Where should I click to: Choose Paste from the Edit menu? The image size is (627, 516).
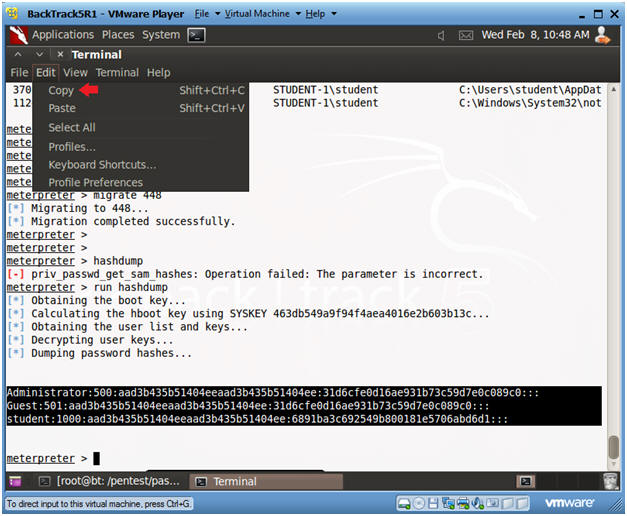[140, 108]
